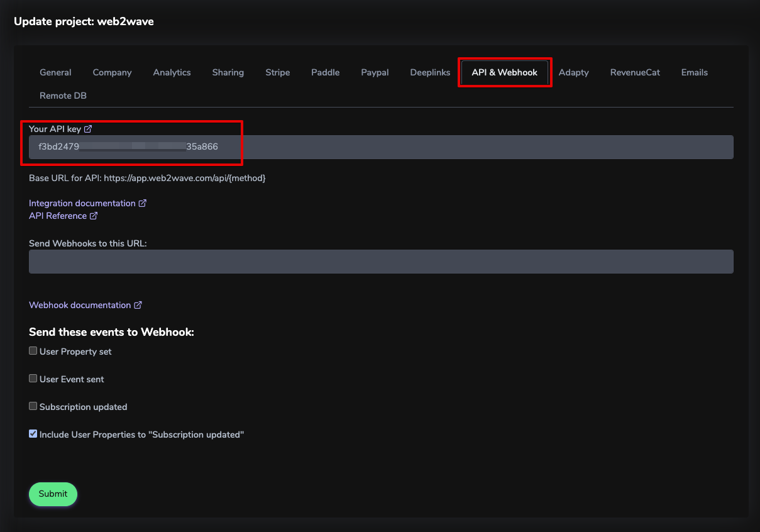This screenshot has width=760, height=532.
Task: Select the Sharing tab
Action: coord(228,72)
